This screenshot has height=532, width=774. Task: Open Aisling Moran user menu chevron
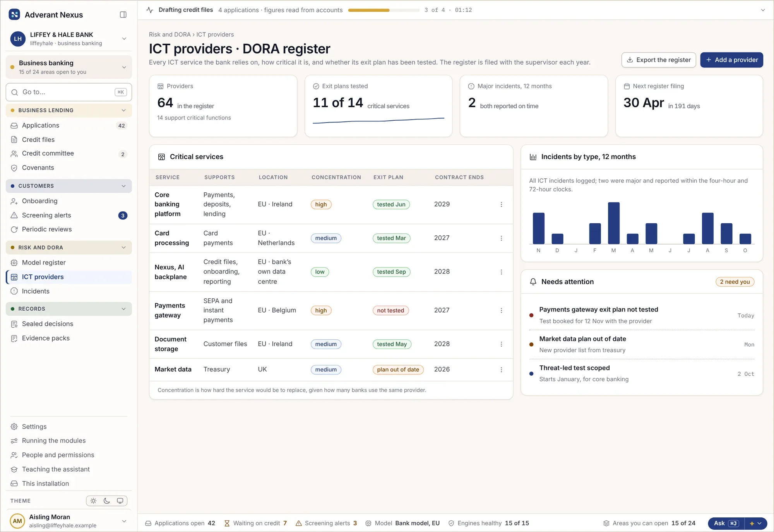click(x=124, y=521)
